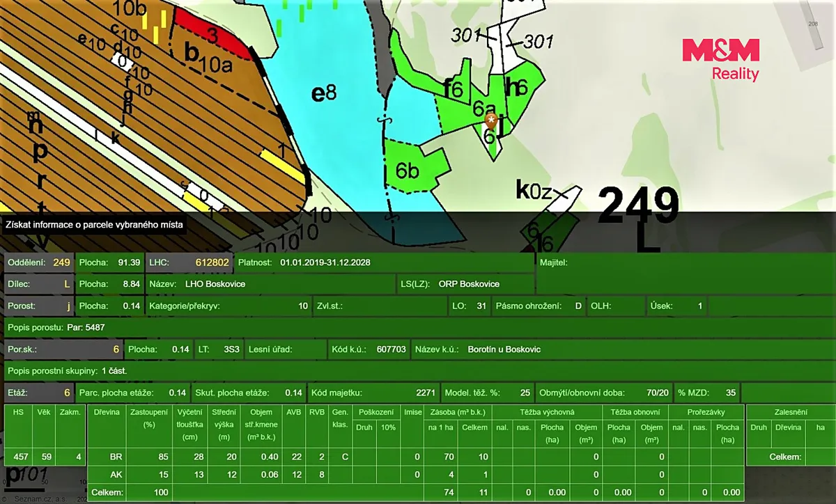Image resolution: width=836 pixels, height=504 pixels.
Task: Select the Etáž 6 field
Action: pyautogui.click(x=38, y=393)
